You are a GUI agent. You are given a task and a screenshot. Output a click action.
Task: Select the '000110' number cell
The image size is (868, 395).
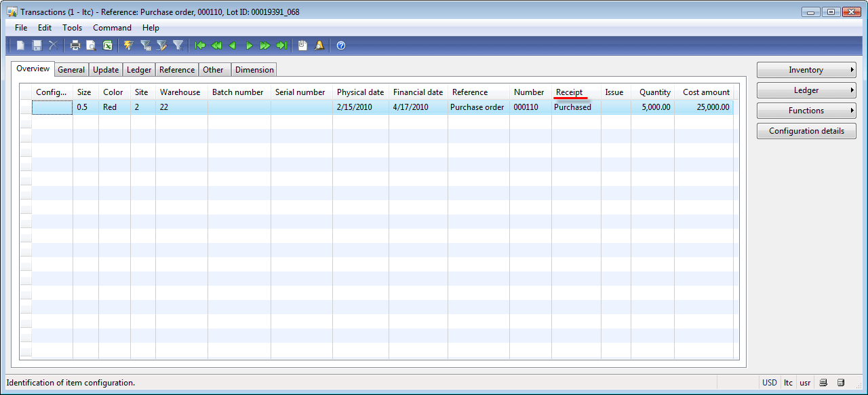point(531,107)
